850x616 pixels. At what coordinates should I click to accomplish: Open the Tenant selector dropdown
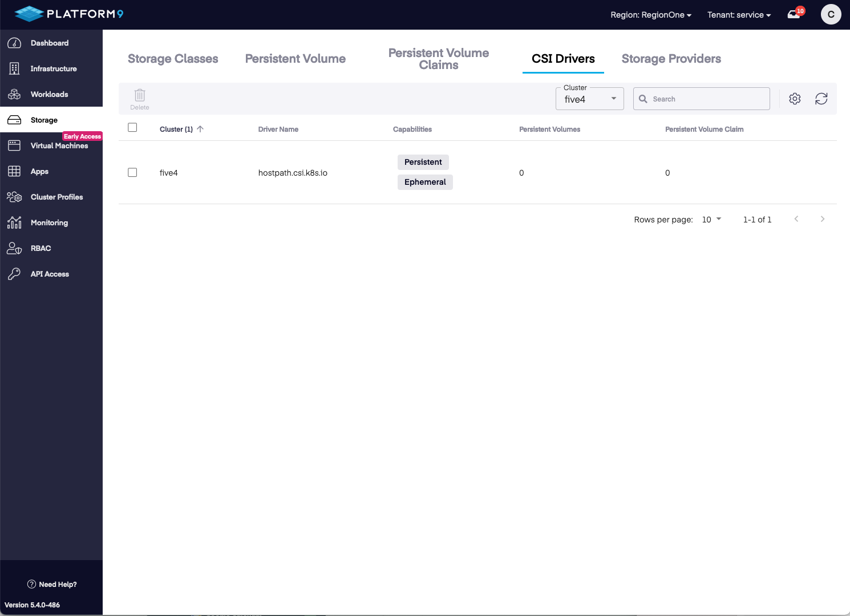739,15
